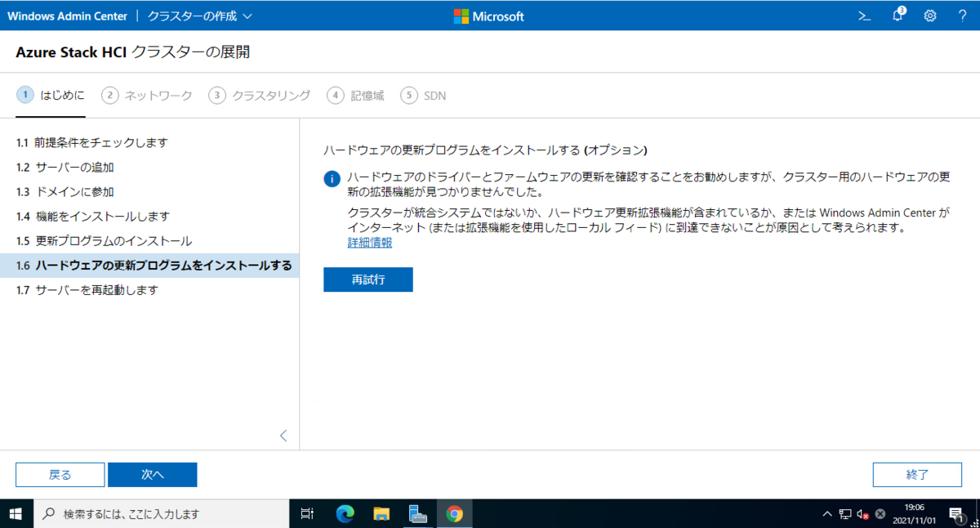The height and width of the screenshot is (528, 980).
Task: Switch to Chrome on the taskbar
Action: [455, 514]
